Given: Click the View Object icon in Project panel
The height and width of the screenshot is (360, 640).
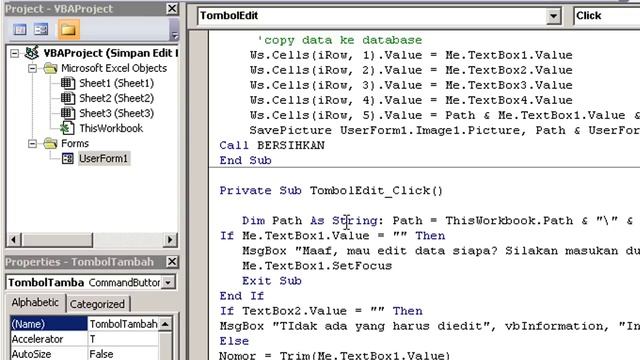Looking at the screenshot, I should click(41, 29).
